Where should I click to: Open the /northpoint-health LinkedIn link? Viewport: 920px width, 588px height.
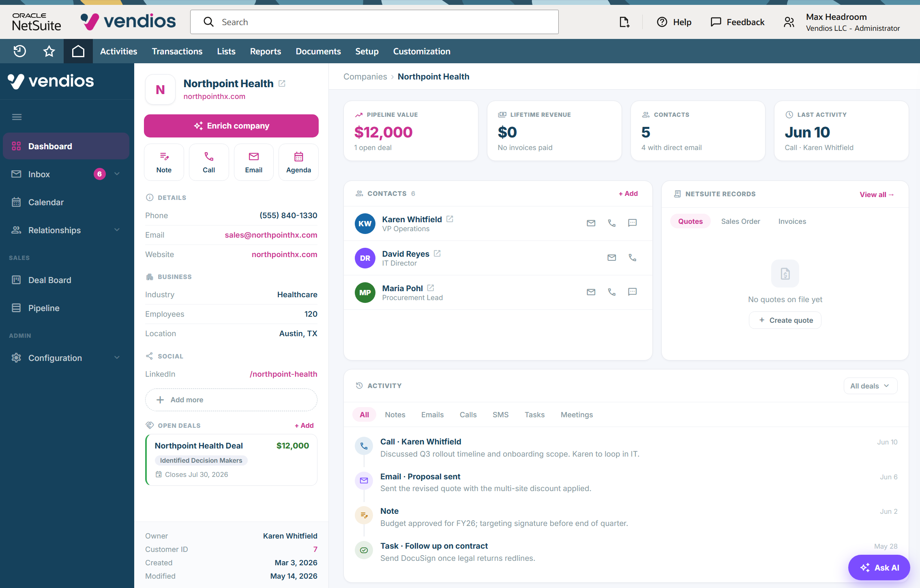click(x=283, y=374)
